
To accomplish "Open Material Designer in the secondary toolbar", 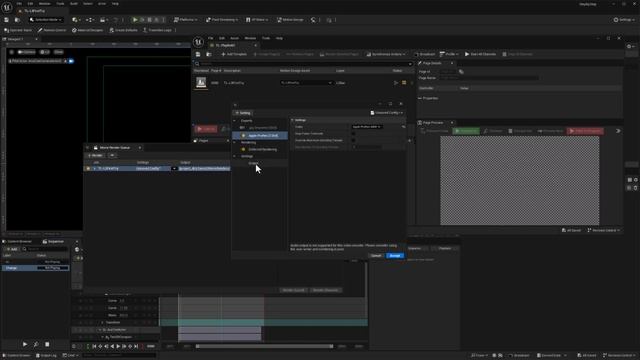I will pos(87,30).
